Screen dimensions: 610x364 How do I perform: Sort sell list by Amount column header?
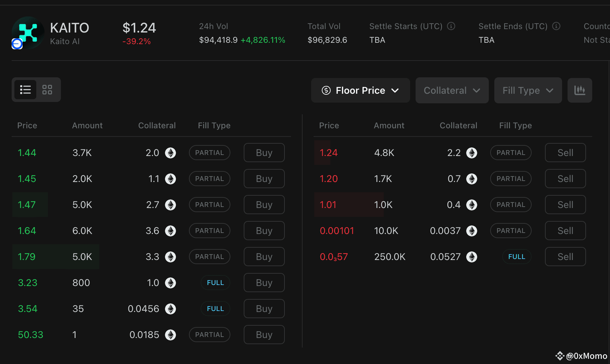[x=389, y=126]
